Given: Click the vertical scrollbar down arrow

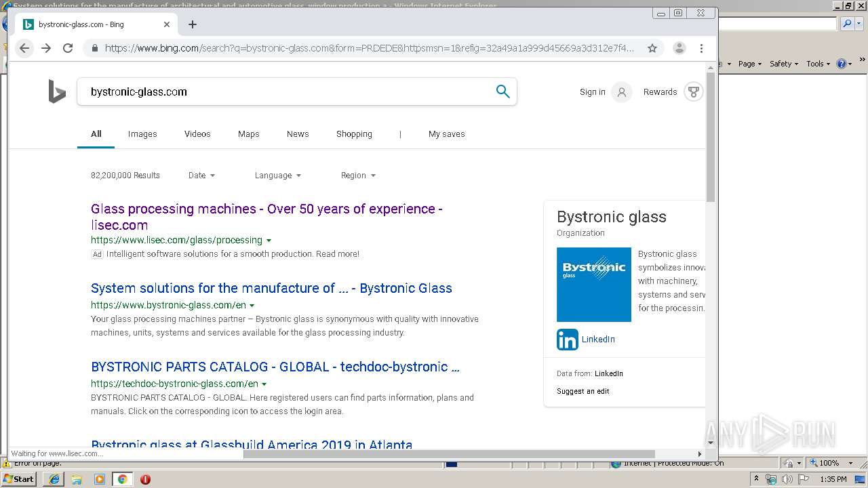Looking at the screenshot, I should coord(711,443).
